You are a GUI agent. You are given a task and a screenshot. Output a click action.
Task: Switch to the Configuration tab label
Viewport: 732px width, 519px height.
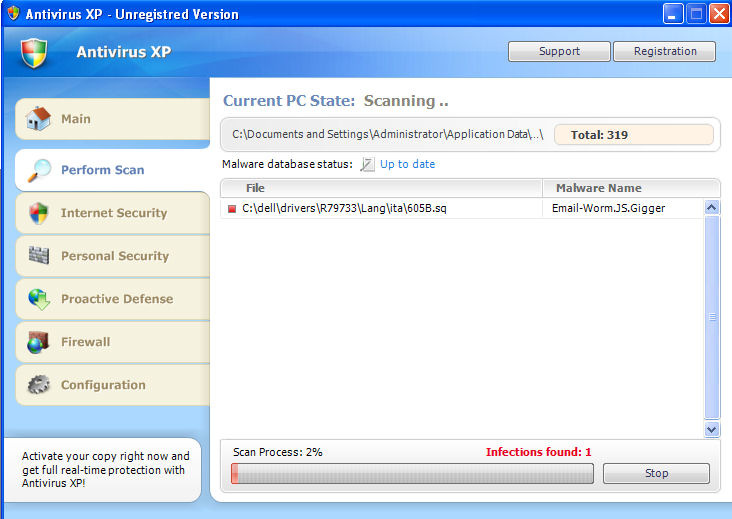[103, 385]
